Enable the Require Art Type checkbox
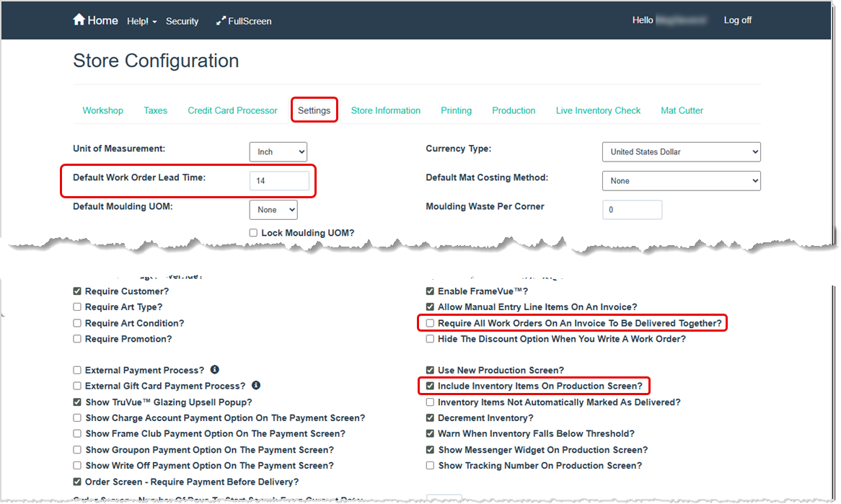 76,306
